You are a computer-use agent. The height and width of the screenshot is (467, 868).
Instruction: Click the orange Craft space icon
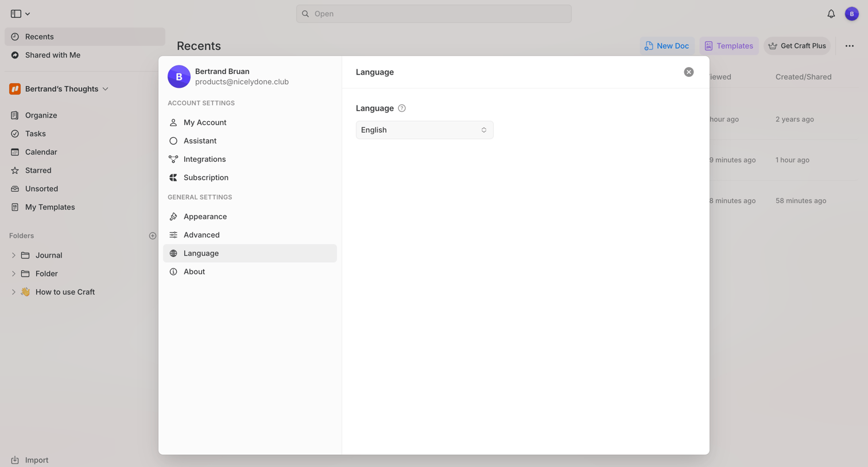[x=15, y=89]
